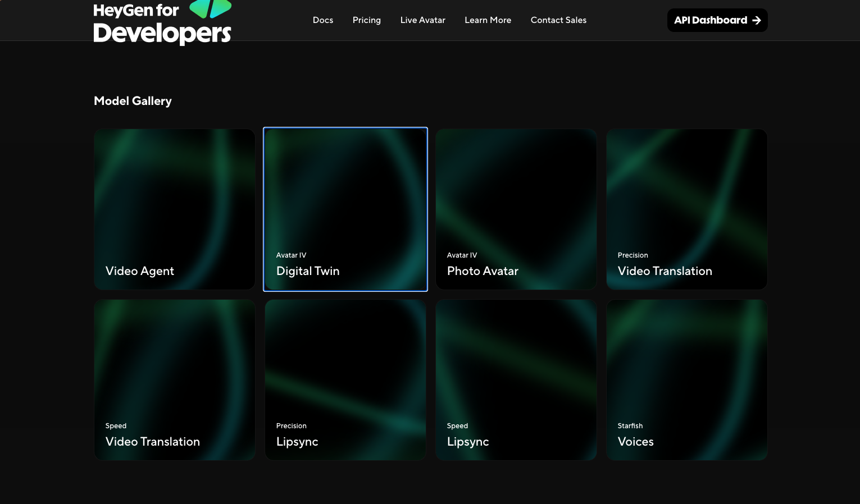Open the Digital Twin Avatar IV model
This screenshot has width=860, height=504.
point(345,209)
